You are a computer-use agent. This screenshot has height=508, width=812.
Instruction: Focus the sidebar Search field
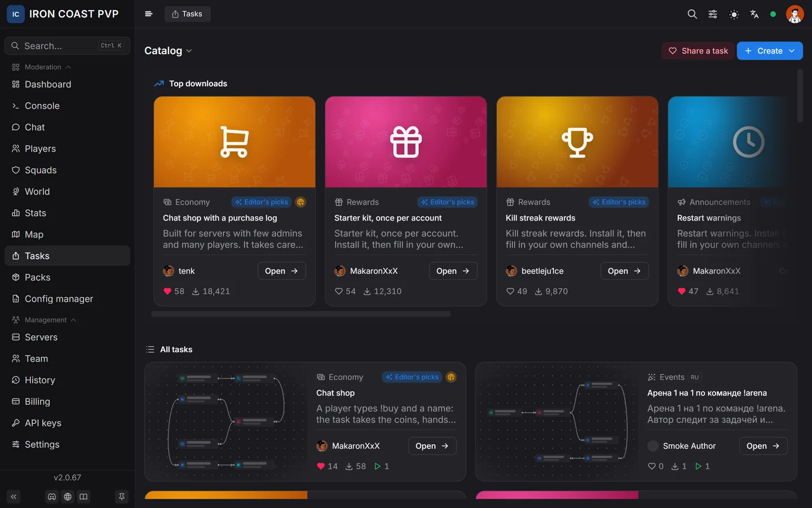pyautogui.click(x=67, y=46)
